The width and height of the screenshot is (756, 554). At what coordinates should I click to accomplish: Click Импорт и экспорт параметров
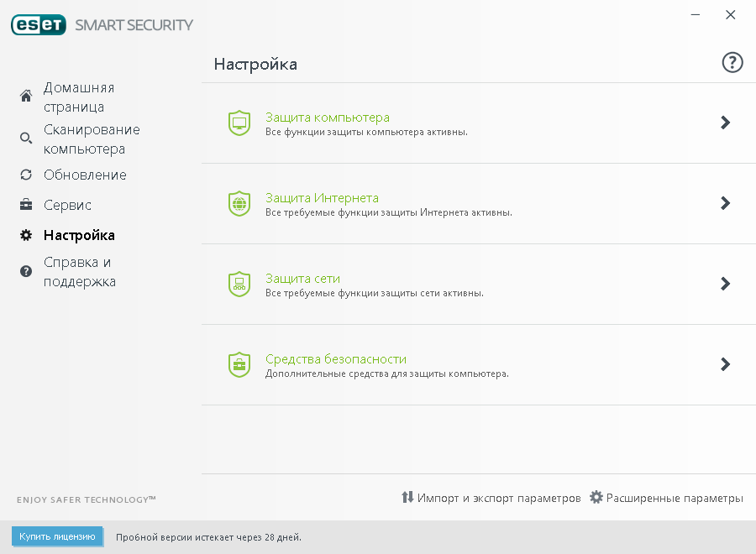499,498
